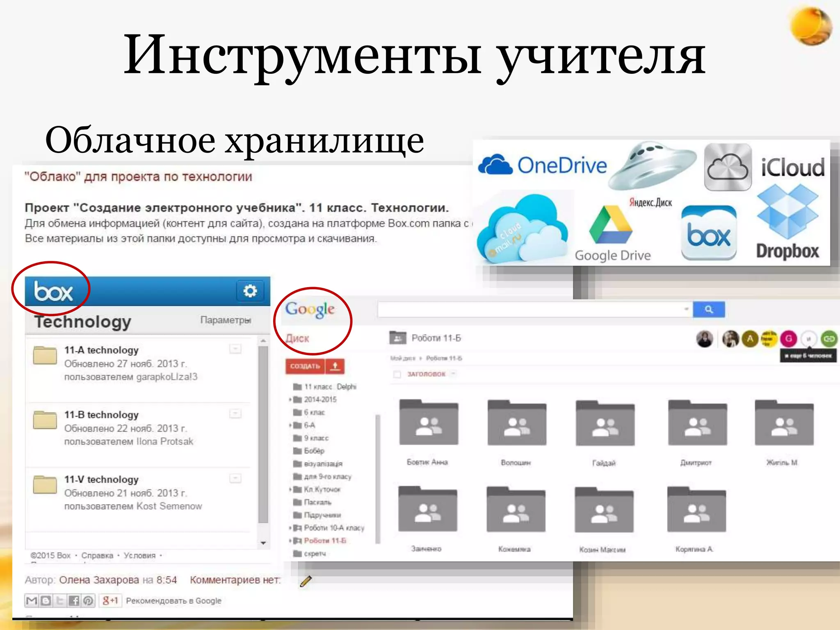Select the 9 класс tree folder
Viewport: 840px width, 630px height.
click(x=311, y=438)
